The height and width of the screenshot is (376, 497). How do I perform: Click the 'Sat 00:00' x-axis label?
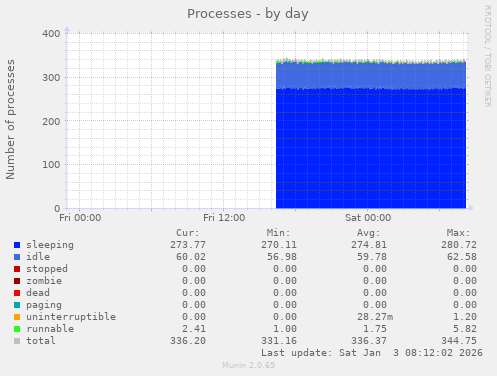click(368, 218)
